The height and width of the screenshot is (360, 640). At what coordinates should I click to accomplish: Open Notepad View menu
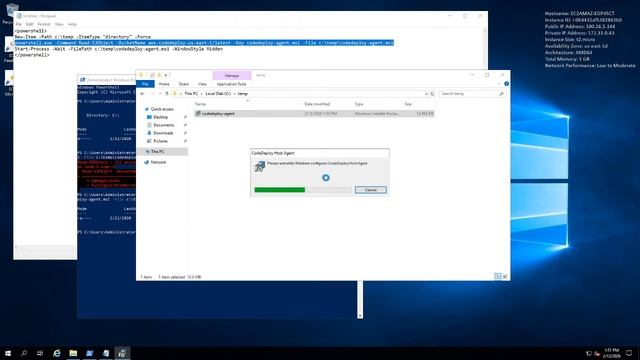59,24
